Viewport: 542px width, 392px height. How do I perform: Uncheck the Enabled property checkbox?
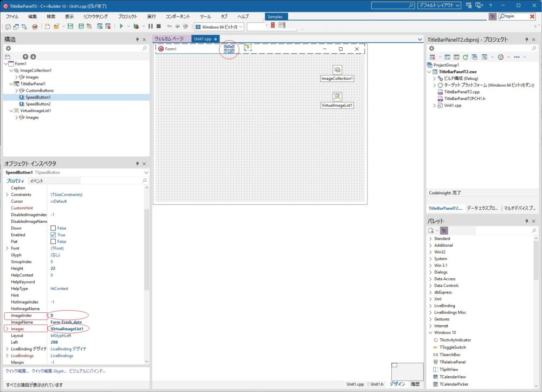tap(53, 235)
